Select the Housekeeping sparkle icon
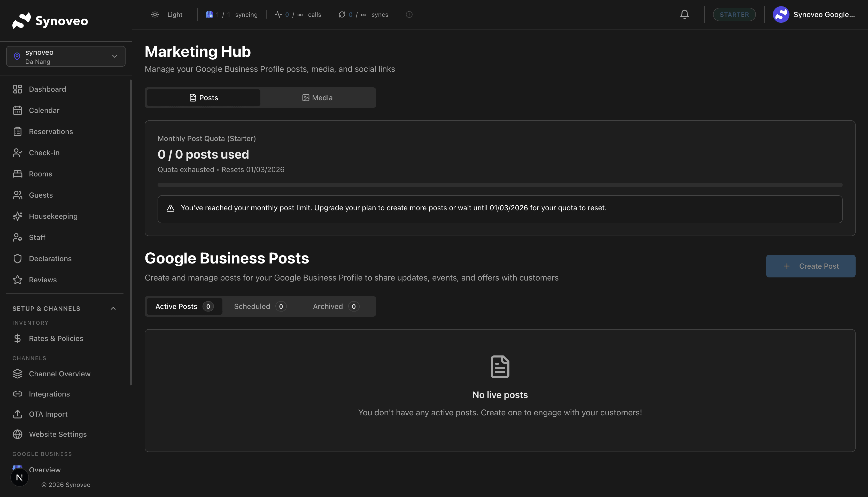 18,216
